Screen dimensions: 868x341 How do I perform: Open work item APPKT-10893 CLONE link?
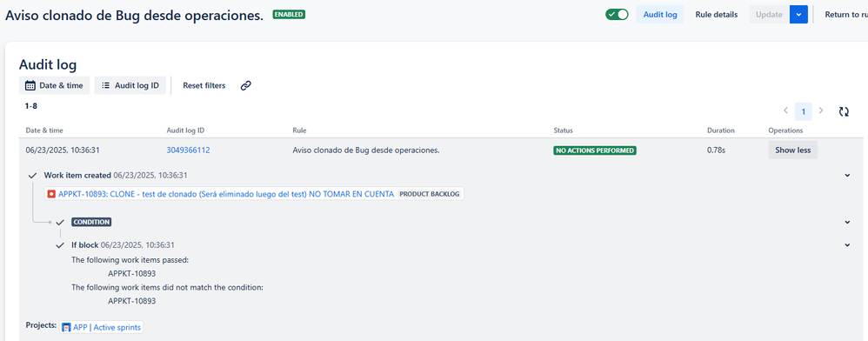coord(226,194)
